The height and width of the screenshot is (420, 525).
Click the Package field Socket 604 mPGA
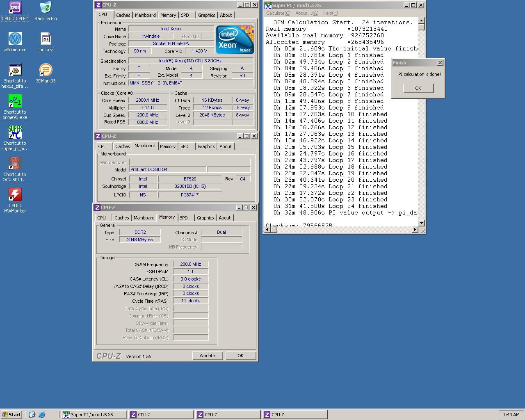click(171, 43)
